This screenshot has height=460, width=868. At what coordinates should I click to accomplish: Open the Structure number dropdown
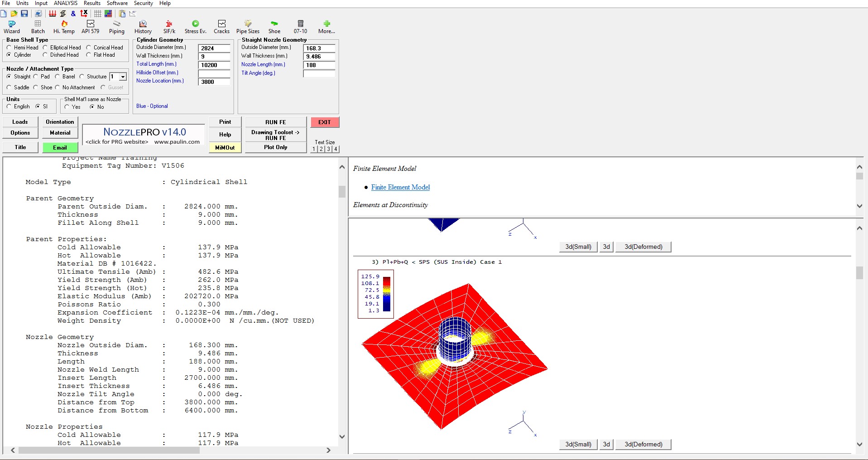point(123,77)
